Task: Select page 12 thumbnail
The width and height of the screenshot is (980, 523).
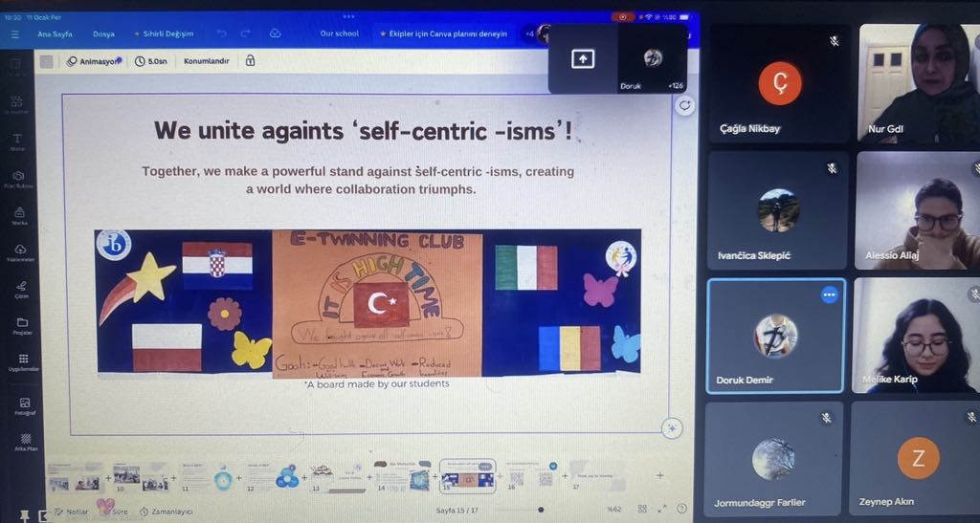Action: coord(275,477)
